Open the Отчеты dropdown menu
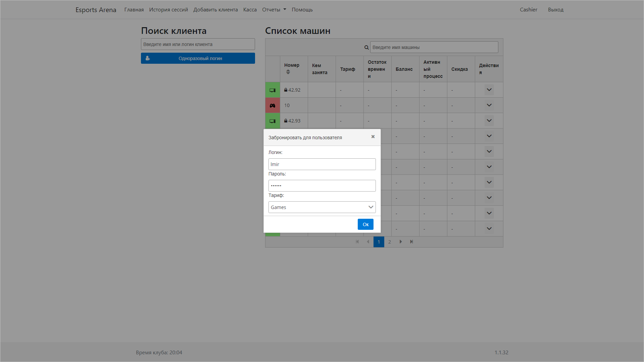This screenshot has height=362, width=644. (x=274, y=10)
